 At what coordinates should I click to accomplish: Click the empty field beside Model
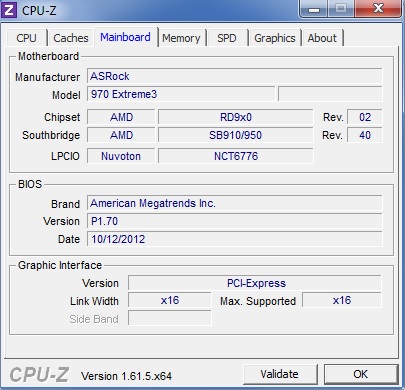pos(330,94)
